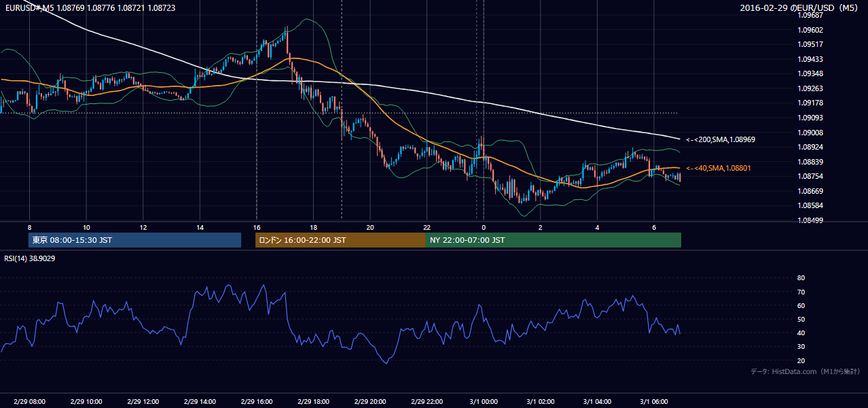Image resolution: width=868 pixels, height=408 pixels.
Task: Select the 200 SMA 1.08969 label
Action: pyautogui.click(x=721, y=139)
